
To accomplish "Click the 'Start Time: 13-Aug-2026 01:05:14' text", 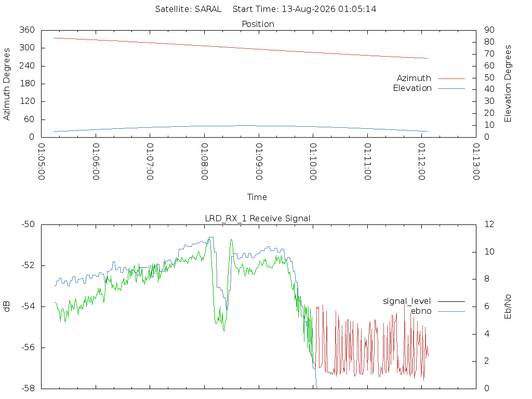I will [x=304, y=9].
